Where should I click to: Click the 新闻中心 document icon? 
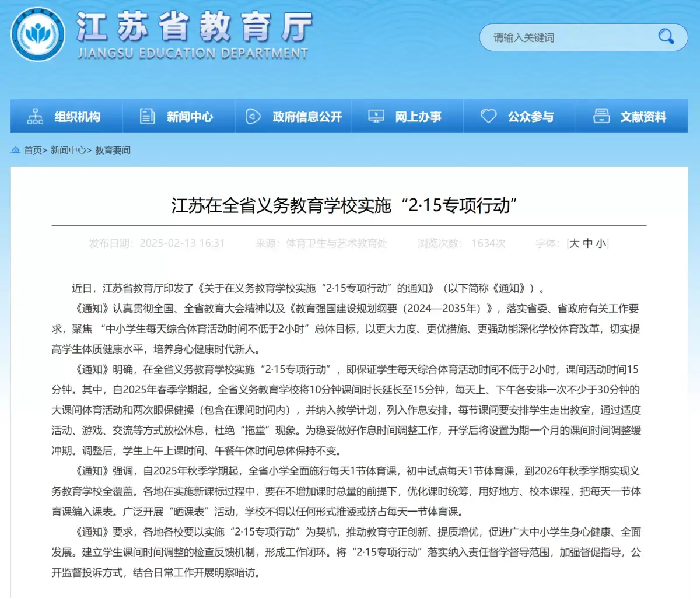click(x=147, y=117)
